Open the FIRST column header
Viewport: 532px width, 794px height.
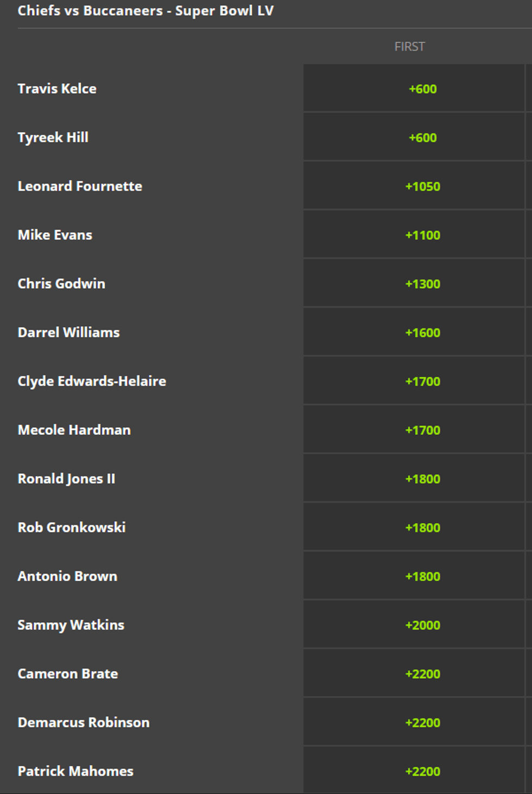click(x=410, y=47)
